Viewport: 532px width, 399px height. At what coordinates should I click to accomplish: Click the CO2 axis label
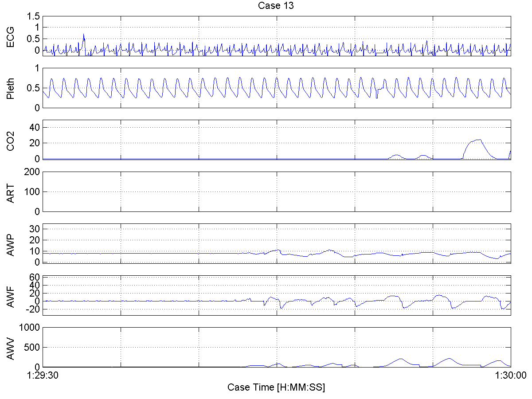(x=11, y=140)
